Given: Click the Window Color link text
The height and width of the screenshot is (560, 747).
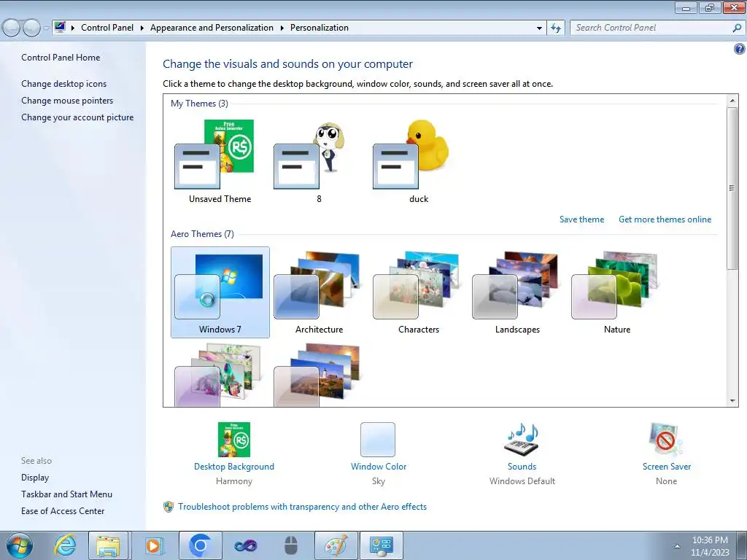Looking at the screenshot, I should pos(379,467).
